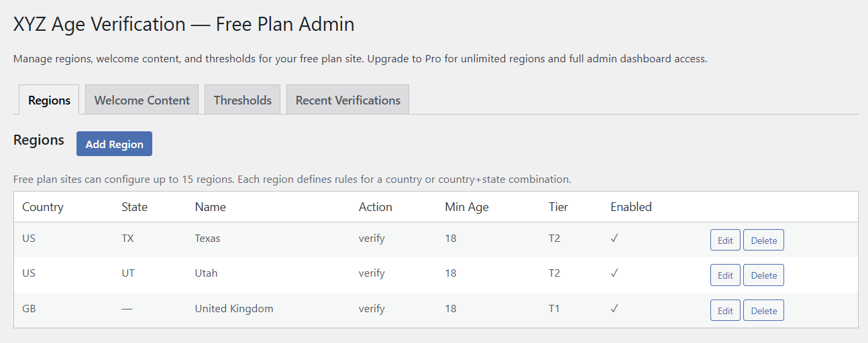868x343 pixels.
Task: Open the Thresholds tab
Action: 242,100
